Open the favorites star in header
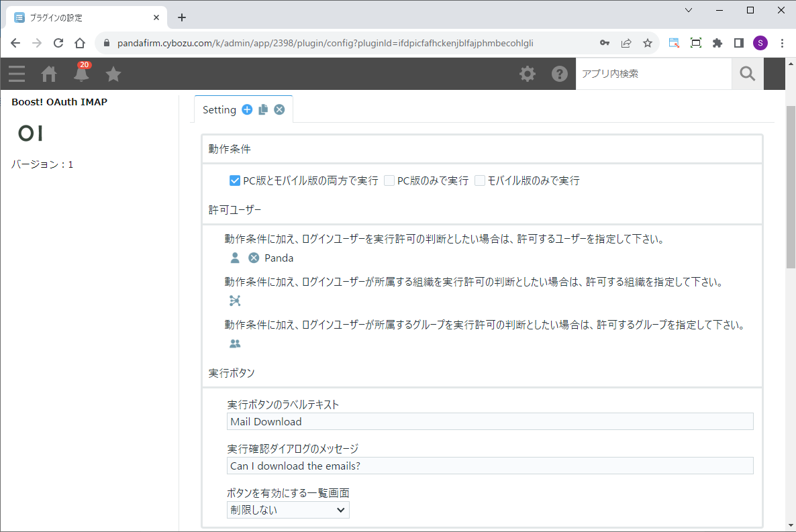 pyautogui.click(x=113, y=74)
